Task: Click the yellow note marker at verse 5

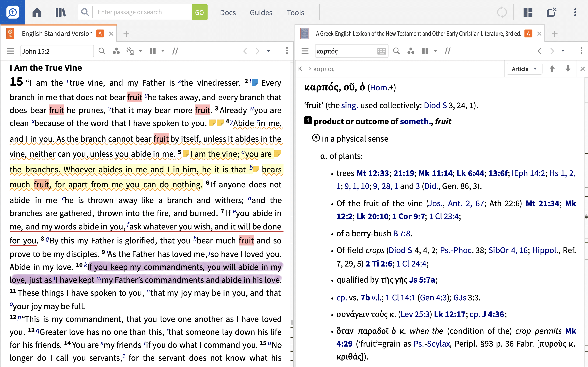Action: 186,153
